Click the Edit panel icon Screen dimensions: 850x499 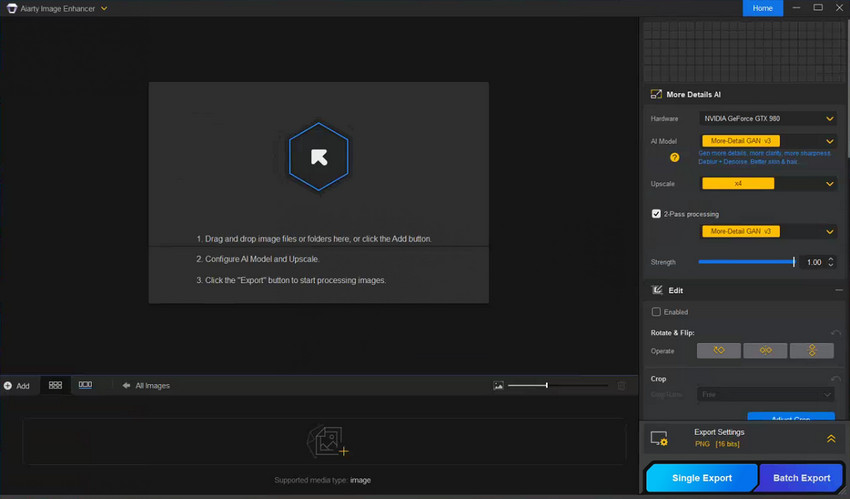click(657, 290)
